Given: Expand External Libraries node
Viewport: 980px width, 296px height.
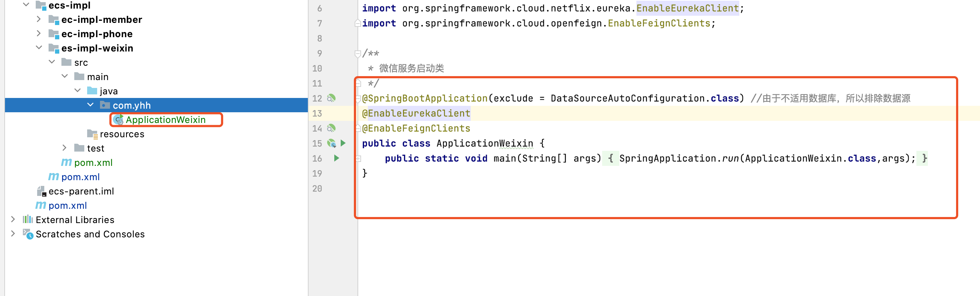Looking at the screenshot, I should click(x=13, y=219).
